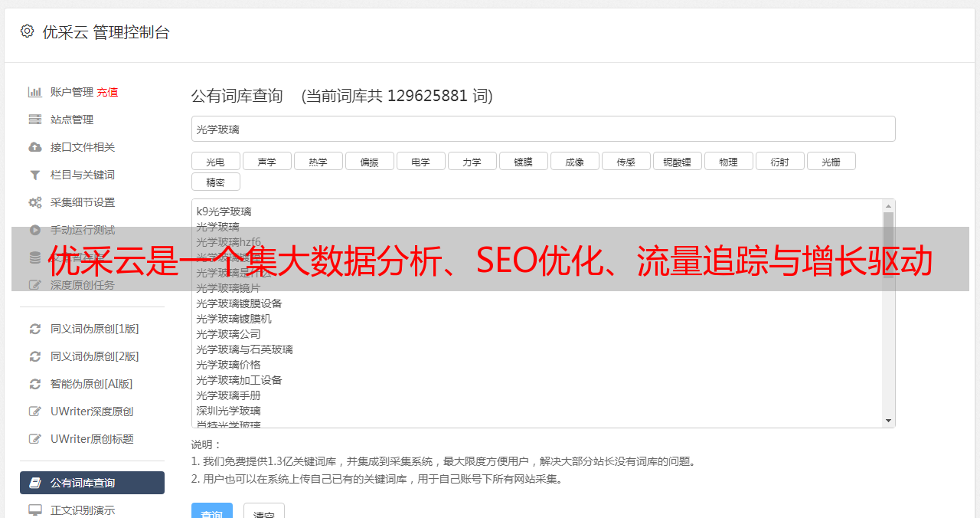
Task: Choose the 电学 tag
Action: click(421, 161)
